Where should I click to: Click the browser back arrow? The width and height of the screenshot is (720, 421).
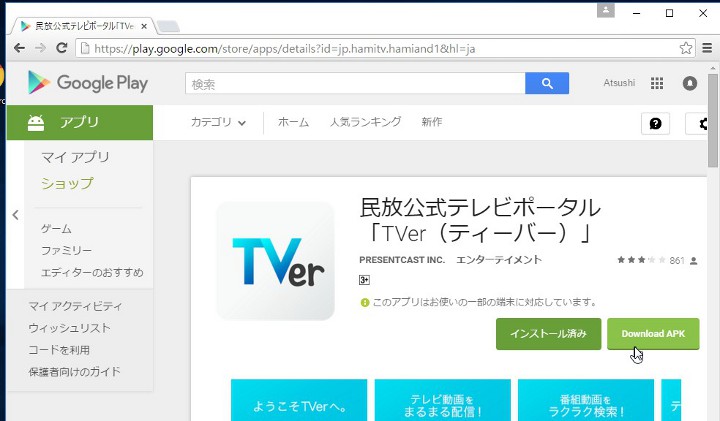click(x=19, y=48)
